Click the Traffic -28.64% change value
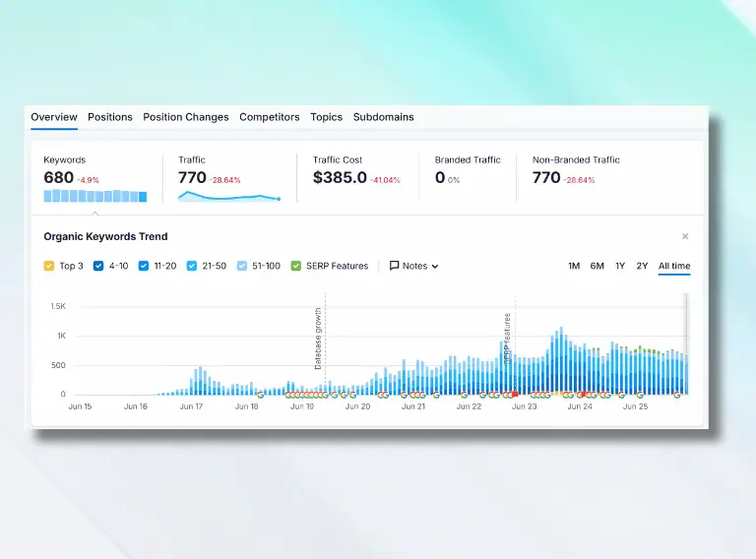The image size is (756, 559). [x=224, y=180]
